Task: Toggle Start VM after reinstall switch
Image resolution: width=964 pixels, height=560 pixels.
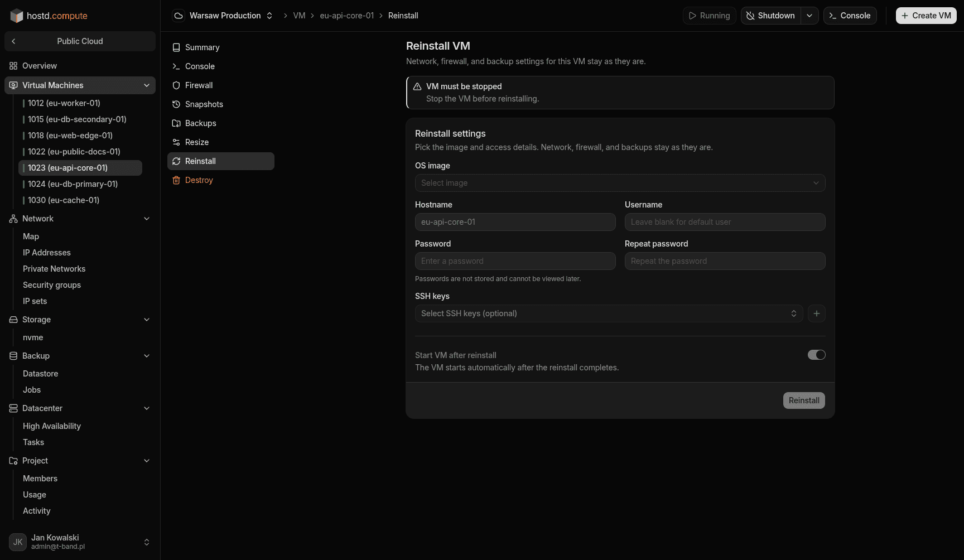Action: [x=817, y=355]
